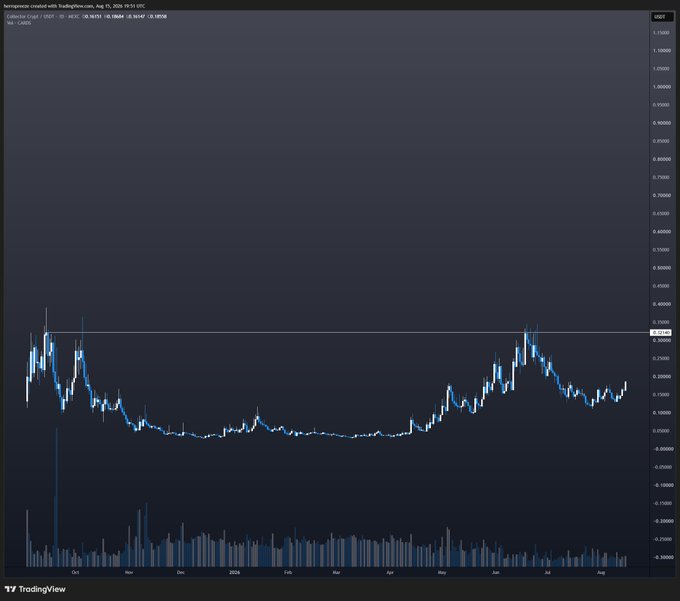The width and height of the screenshot is (680, 601).
Task: Click the Vol · CARDS indicator legend
Action: (19, 23)
